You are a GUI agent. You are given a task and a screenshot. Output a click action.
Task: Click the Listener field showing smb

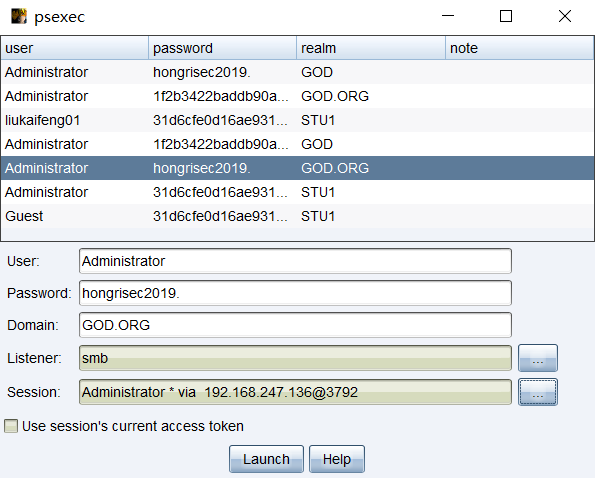click(x=295, y=358)
